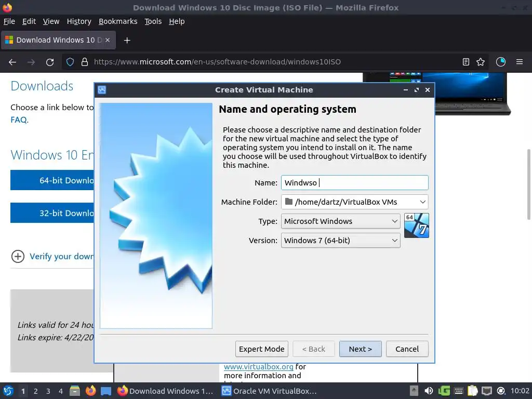Open the update notifier tray icon
This screenshot has width=532, height=399.
click(501, 391)
